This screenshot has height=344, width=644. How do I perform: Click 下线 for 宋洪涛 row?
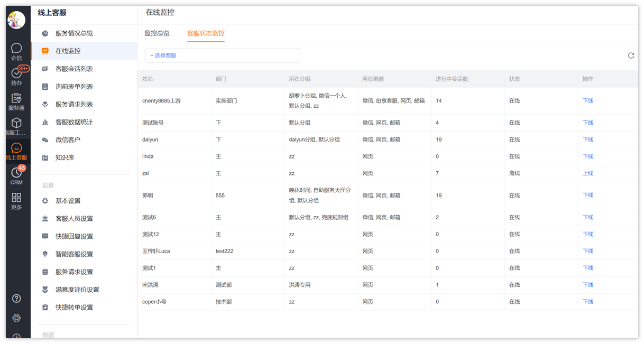click(588, 285)
